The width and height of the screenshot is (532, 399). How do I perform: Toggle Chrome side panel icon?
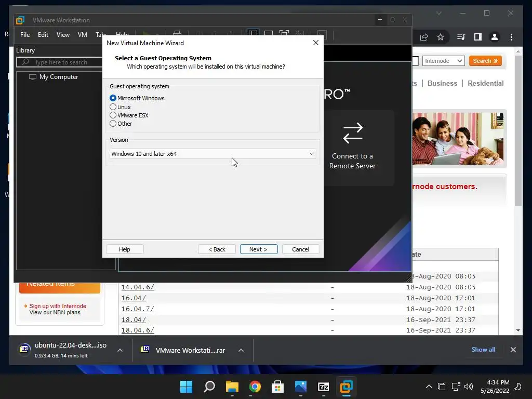pyautogui.click(x=478, y=37)
